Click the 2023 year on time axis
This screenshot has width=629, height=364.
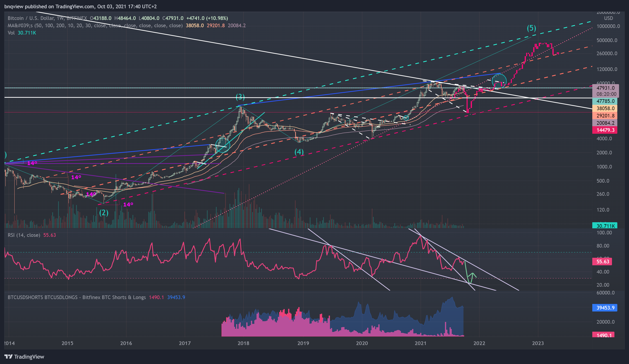538,343
